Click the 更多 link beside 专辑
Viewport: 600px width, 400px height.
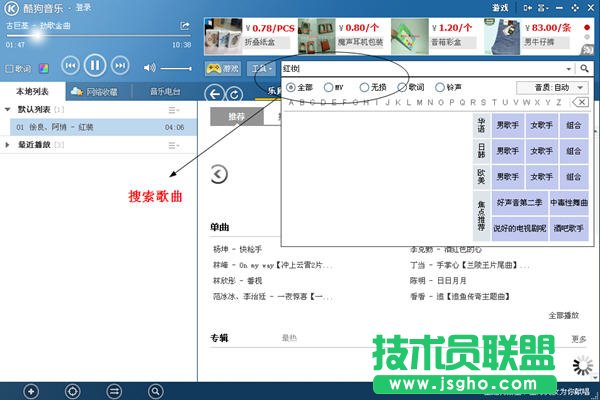[579, 339]
